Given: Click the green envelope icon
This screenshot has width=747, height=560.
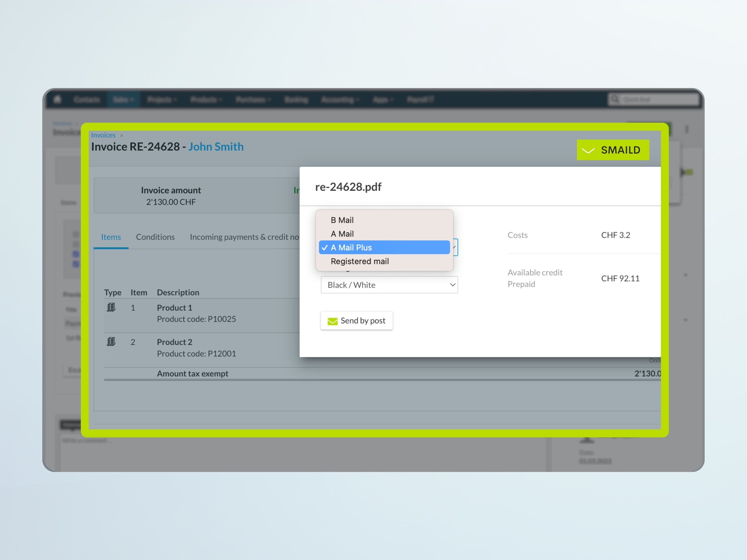Looking at the screenshot, I should coord(332,321).
